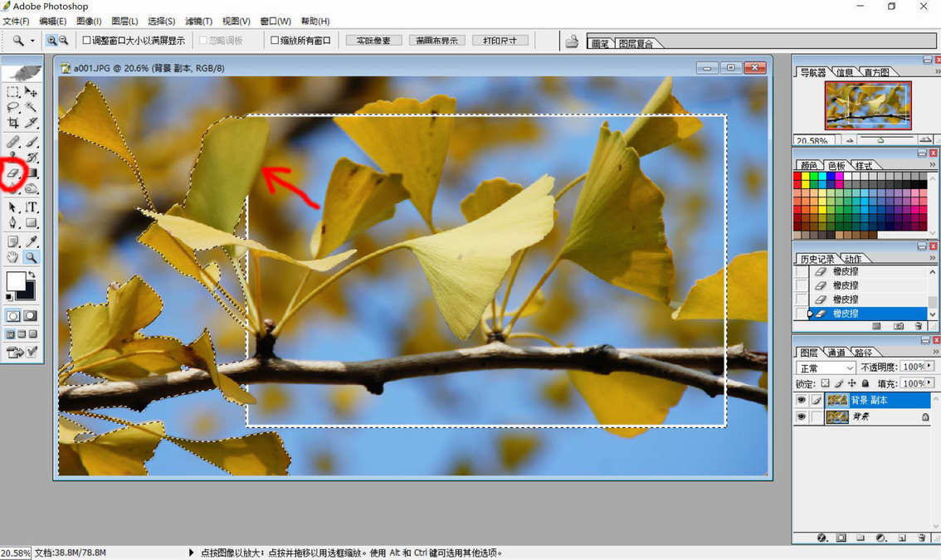Click the 满画布显示 button
The width and height of the screenshot is (941, 560).
[x=436, y=40]
